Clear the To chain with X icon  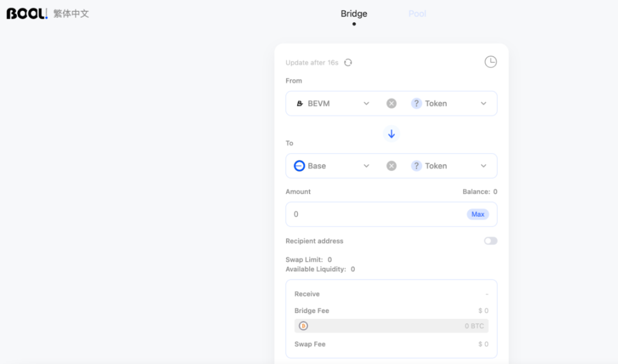pyautogui.click(x=392, y=166)
